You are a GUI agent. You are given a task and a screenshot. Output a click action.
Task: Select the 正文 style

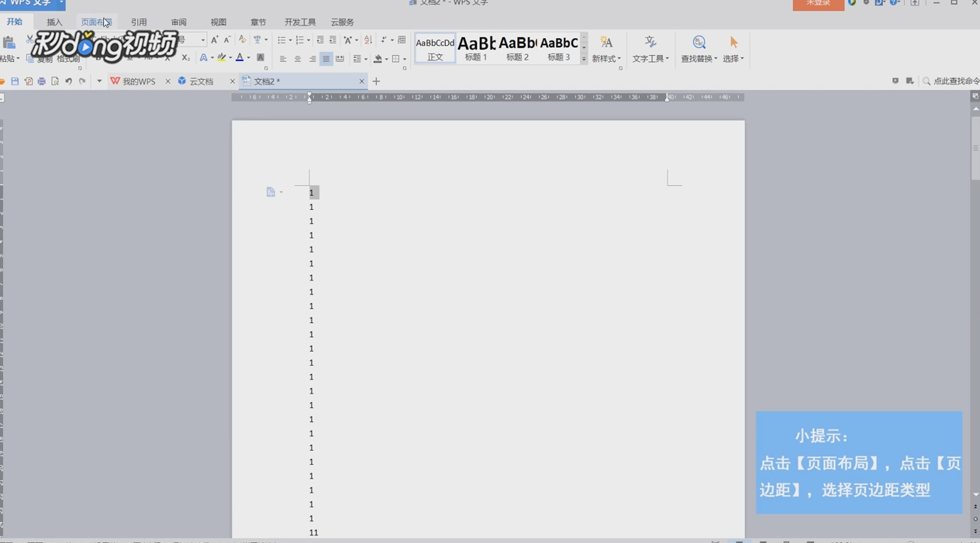point(435,48)
